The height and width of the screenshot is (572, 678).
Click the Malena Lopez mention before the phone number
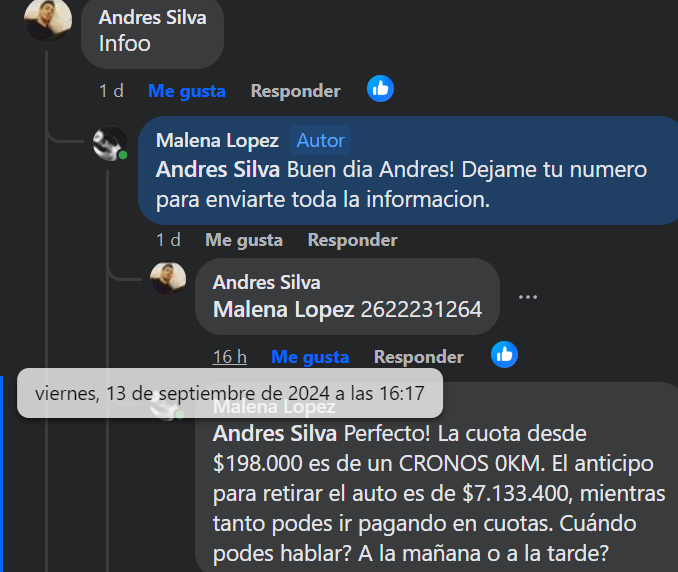[x=284, y=309]
